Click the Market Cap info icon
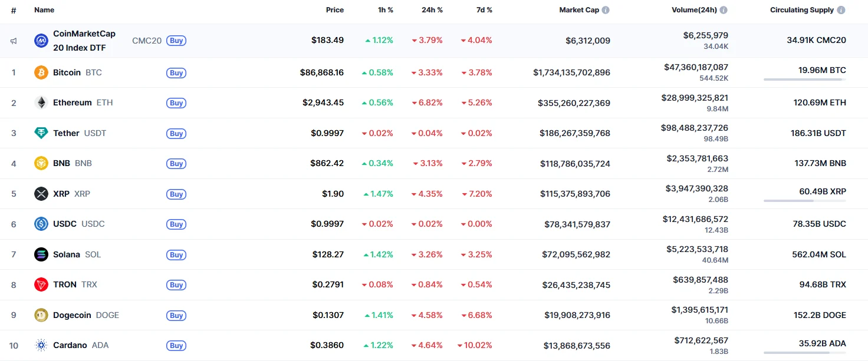The height and width of the screenshot is (361, 868). (x=606, y=10)
